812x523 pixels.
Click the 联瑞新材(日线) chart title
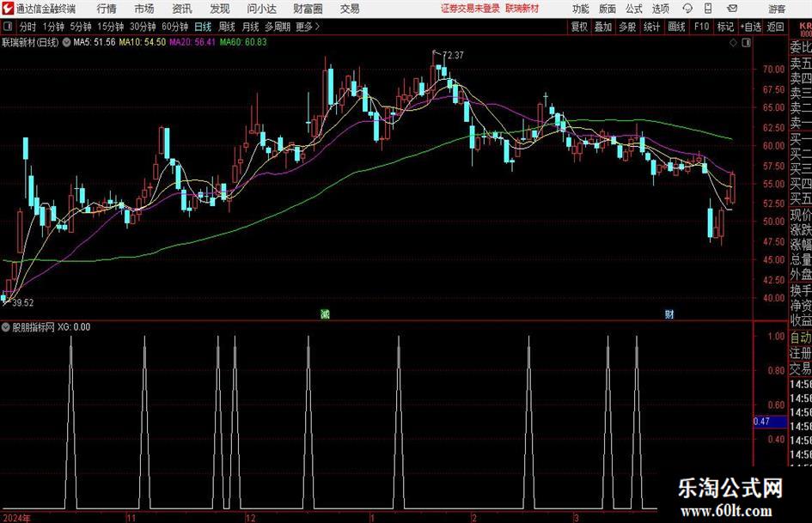click(31, 42)
